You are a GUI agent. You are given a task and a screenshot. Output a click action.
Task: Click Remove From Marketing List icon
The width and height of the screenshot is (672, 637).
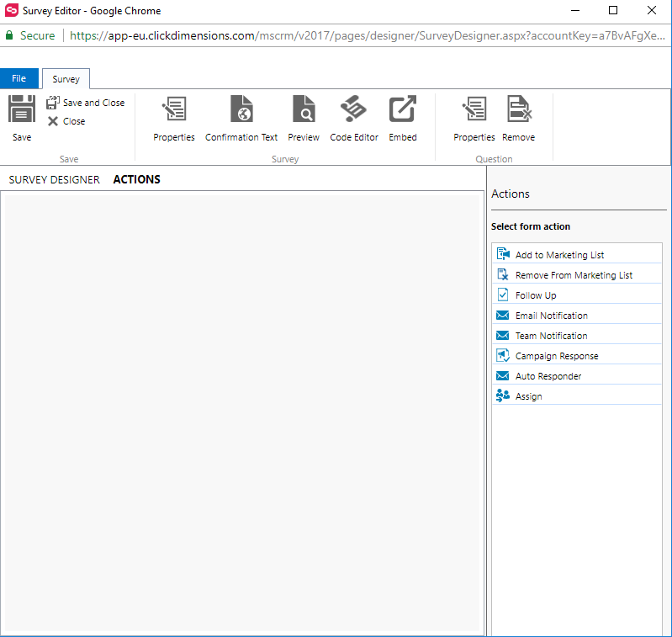503,274
